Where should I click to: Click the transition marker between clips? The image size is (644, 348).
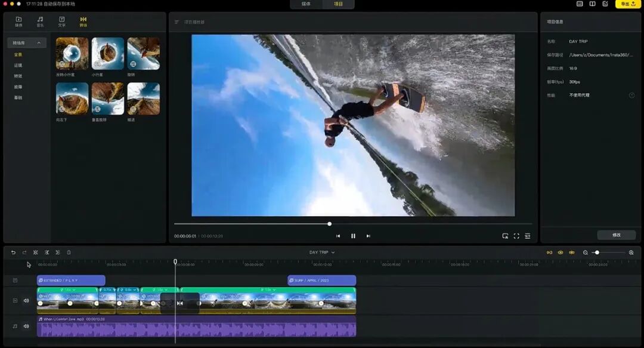coord(180,303)
